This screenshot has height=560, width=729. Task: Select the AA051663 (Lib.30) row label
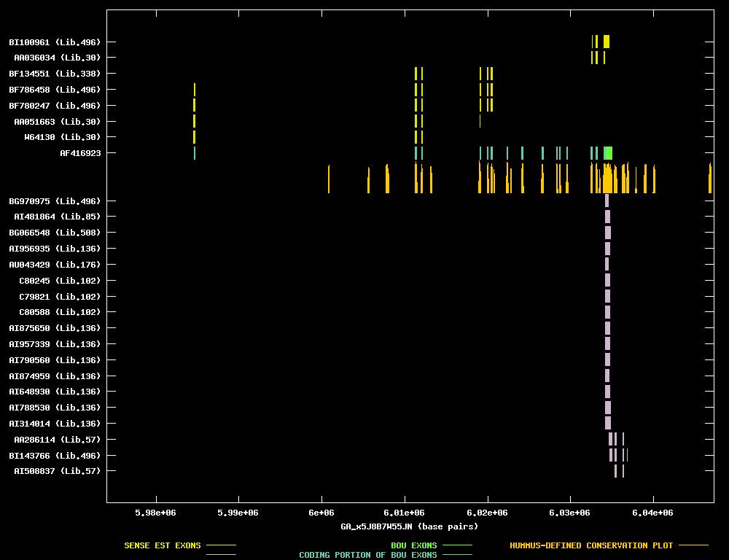tap(57, 121)
